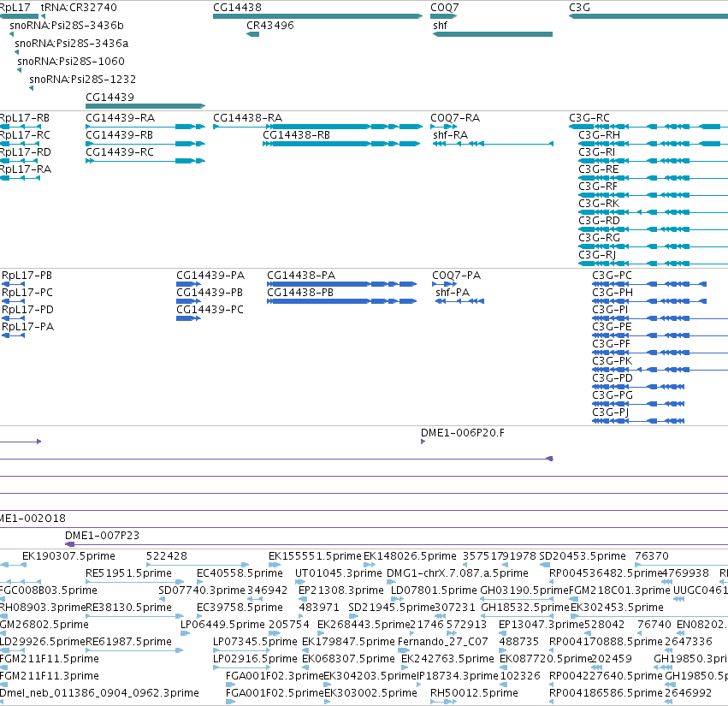The height and width of the screenshot is (706, 728).
Task: Click the EK190307.5prime EST label
Action: pyautogui.click(x=68, y=556)
